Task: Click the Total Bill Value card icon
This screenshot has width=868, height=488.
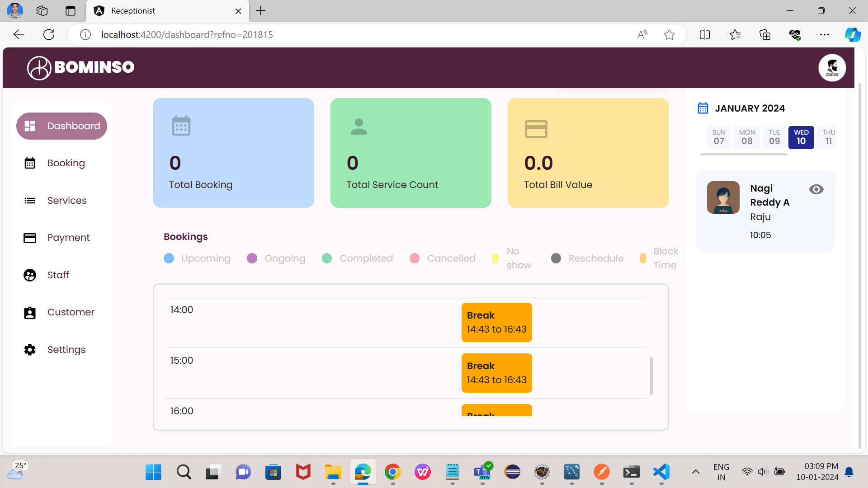Action: tap(536, 129)
